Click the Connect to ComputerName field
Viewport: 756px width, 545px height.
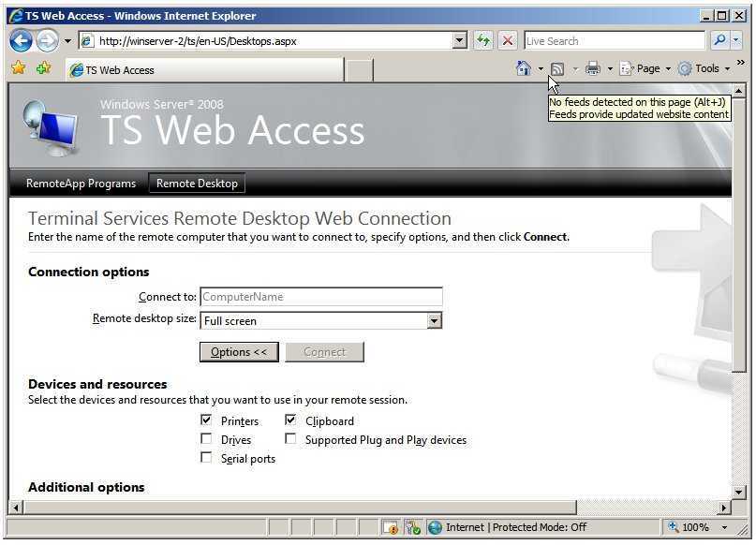pos(321,297)
